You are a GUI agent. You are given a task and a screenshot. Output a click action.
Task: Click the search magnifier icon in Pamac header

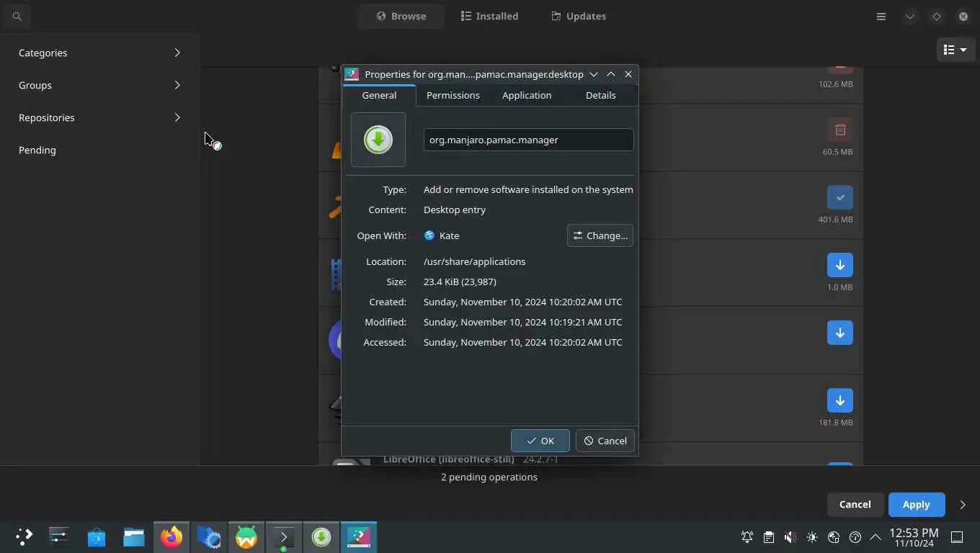point(17,16)
